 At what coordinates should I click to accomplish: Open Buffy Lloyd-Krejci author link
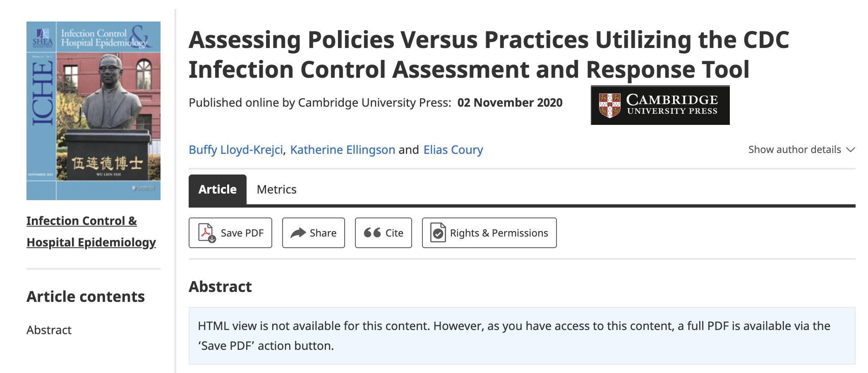click(236, 150)
